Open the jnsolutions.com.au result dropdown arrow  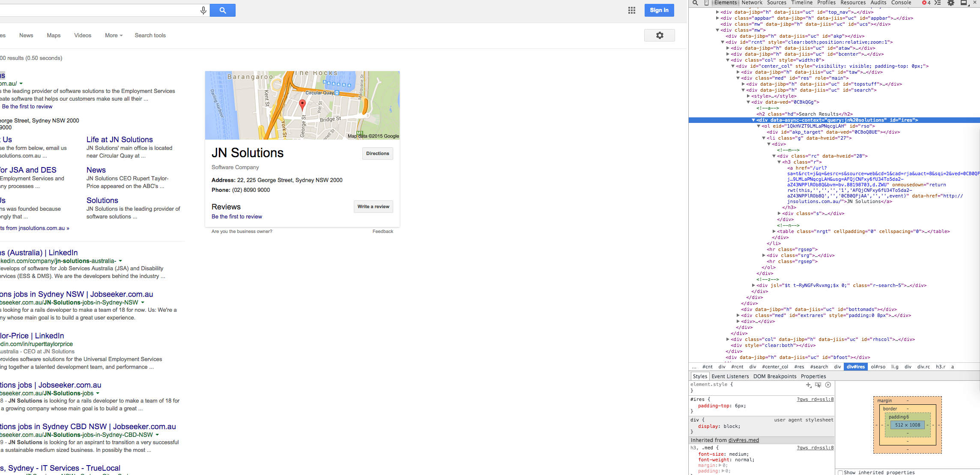coord(21,84)
